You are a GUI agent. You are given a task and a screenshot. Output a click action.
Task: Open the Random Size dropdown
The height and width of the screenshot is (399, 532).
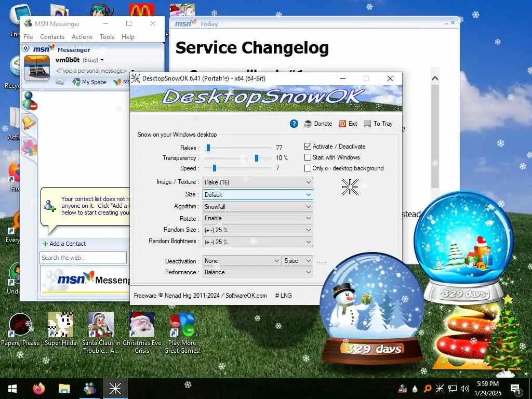pos(258,230)
